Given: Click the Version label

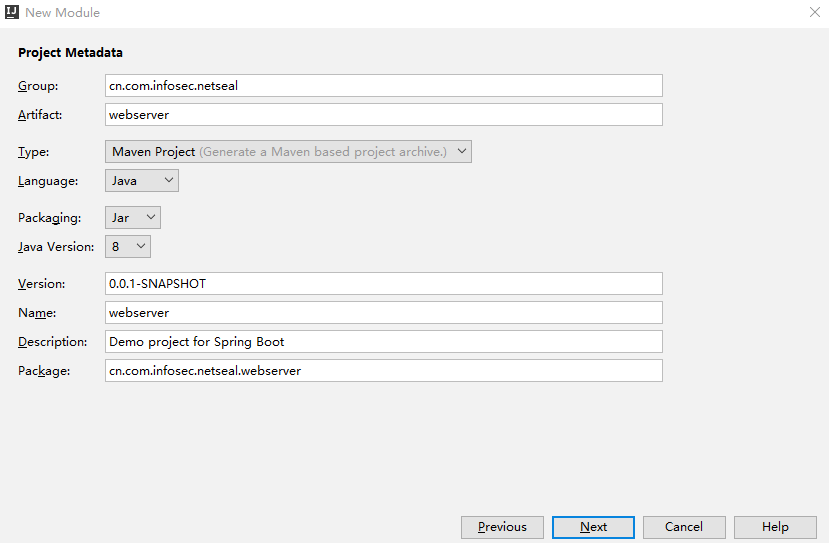Looking at the screenshot, I should pyautogui.click(x=42, y=284).
